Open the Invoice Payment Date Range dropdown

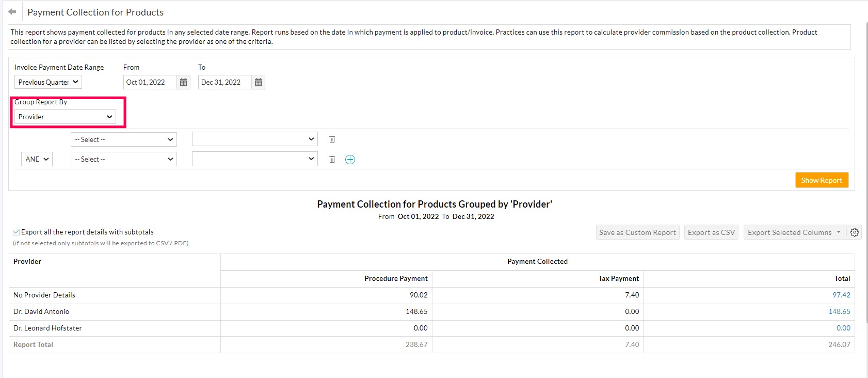click(x=48, y=82)
